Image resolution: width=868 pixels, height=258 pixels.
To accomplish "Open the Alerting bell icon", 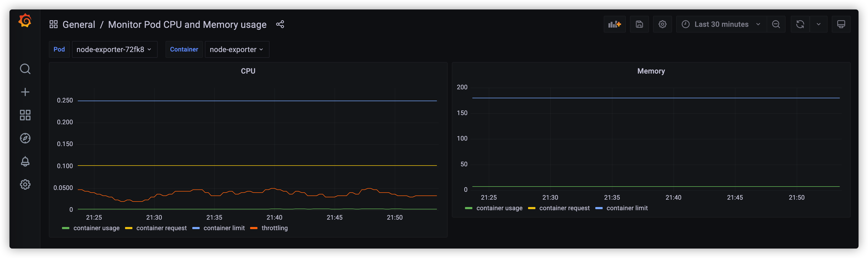I will tap(25, 161).
